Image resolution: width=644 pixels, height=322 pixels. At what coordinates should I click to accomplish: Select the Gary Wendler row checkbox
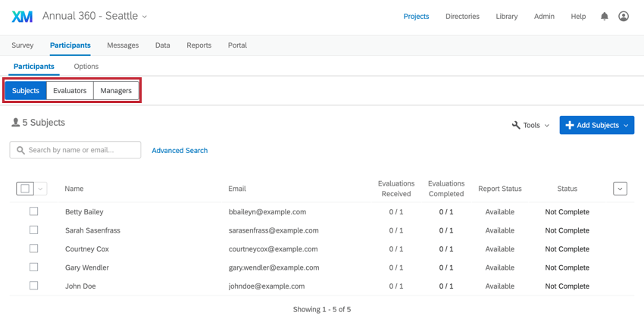(x=33, y=267)
